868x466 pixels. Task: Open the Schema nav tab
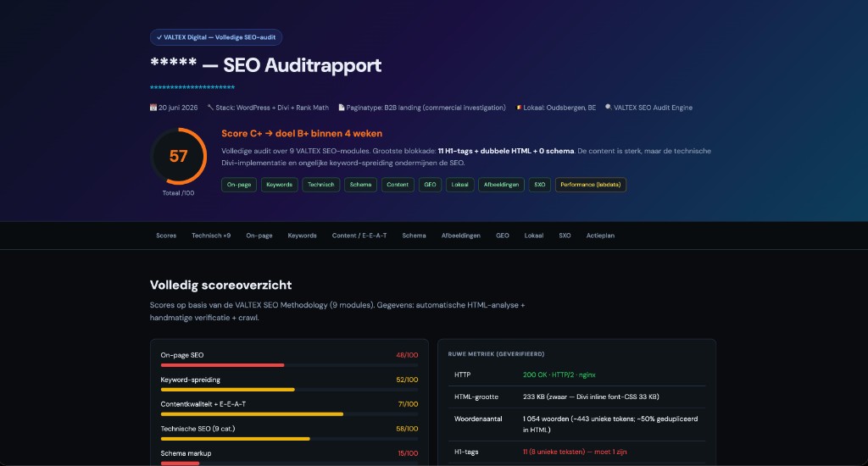(414, 236)
